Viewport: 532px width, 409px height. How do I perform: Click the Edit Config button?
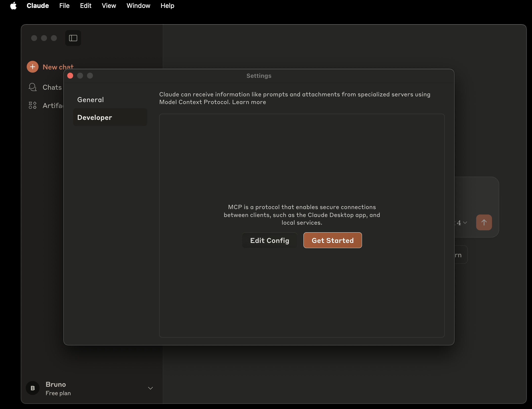click(270, 240)
